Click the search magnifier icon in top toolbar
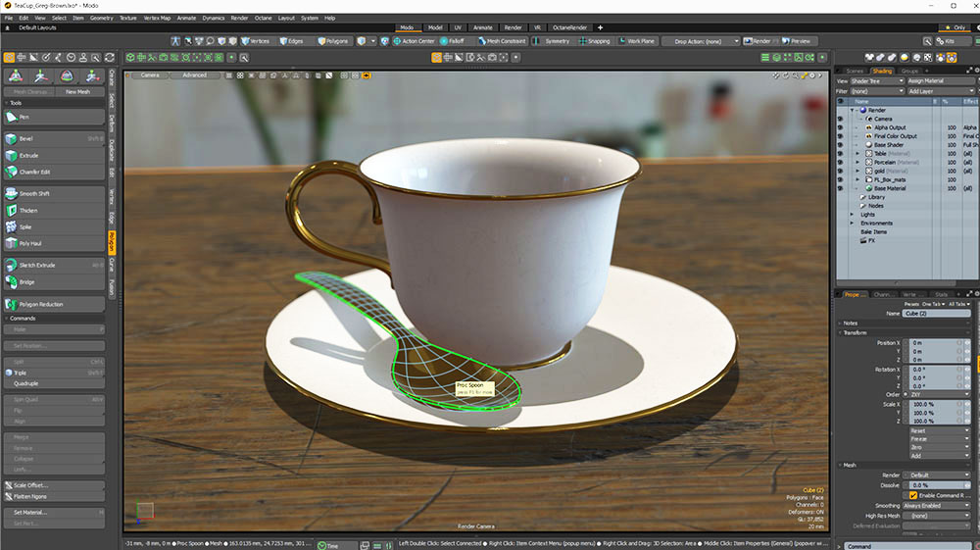980x550 pixels. (927, 41)
